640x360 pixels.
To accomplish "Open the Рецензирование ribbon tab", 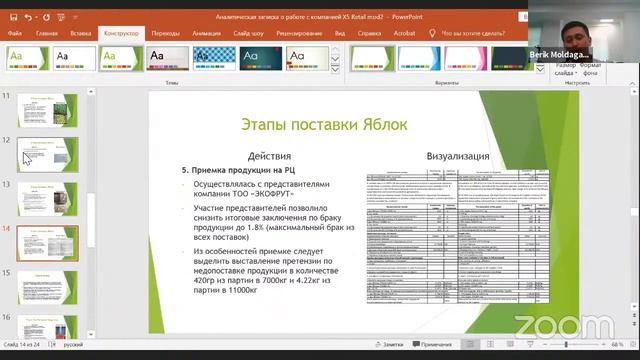I will click(299, 33).
